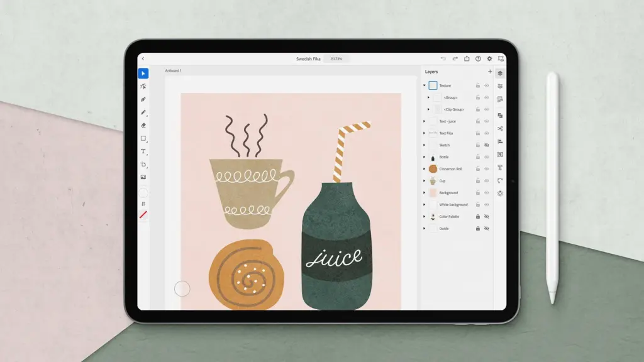Screen dimensions: 644x362
Task: Open the settings gear menu
Action: coord(490,58)
